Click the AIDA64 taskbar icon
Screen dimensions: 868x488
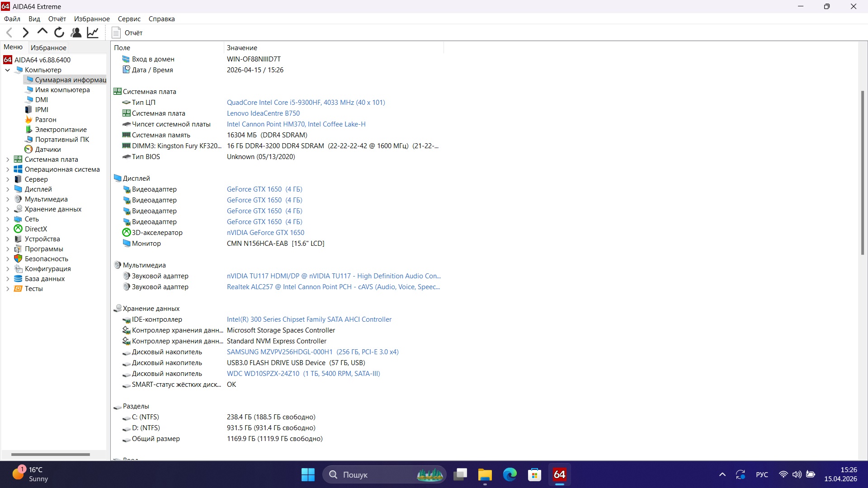click(x=559, y=474)
